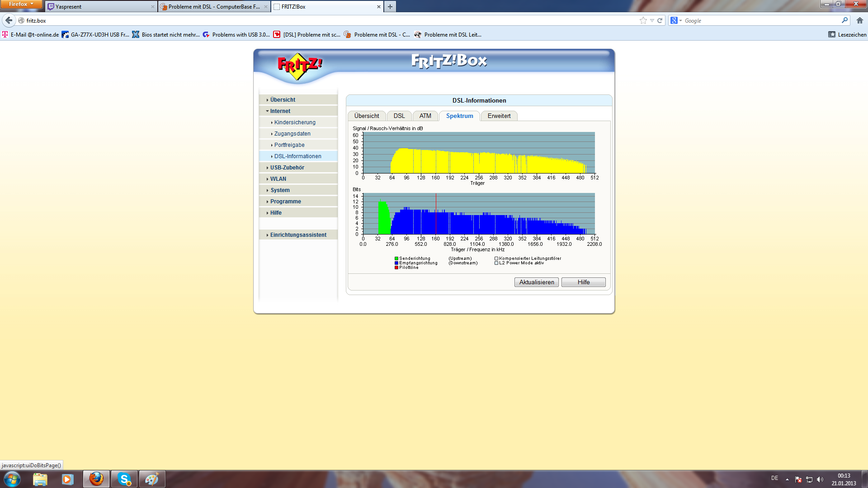
Task: Click the reload page icon
Action: [x=660, y=20]
